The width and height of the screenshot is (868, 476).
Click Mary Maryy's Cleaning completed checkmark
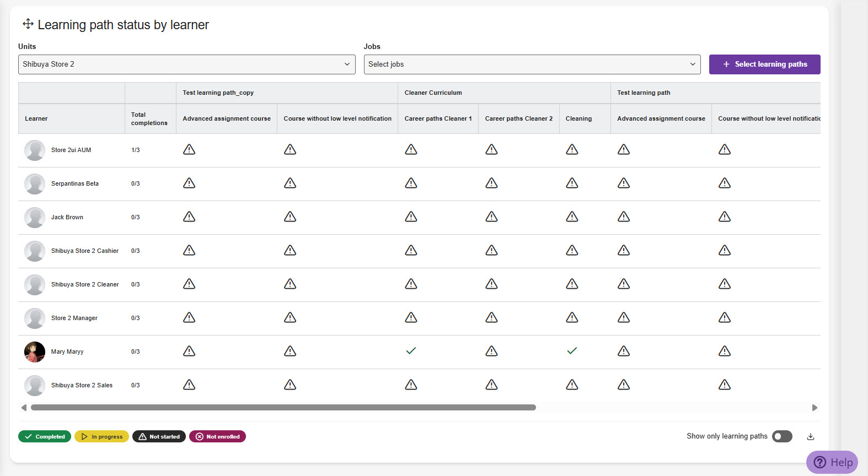pos(572,351)
